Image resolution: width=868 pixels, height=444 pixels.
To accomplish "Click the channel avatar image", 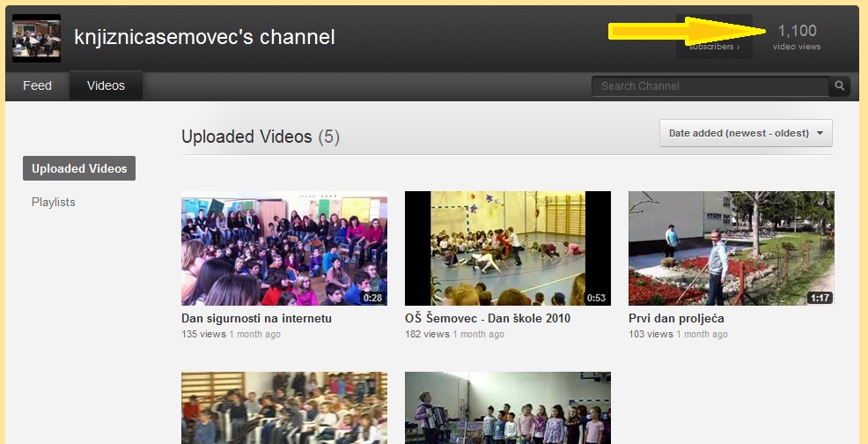I will pos(37,38).
